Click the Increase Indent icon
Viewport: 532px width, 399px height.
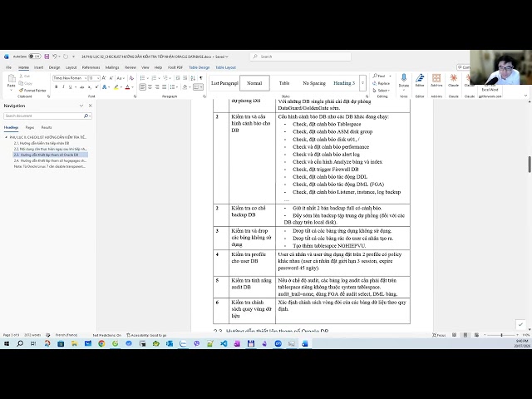185,78
